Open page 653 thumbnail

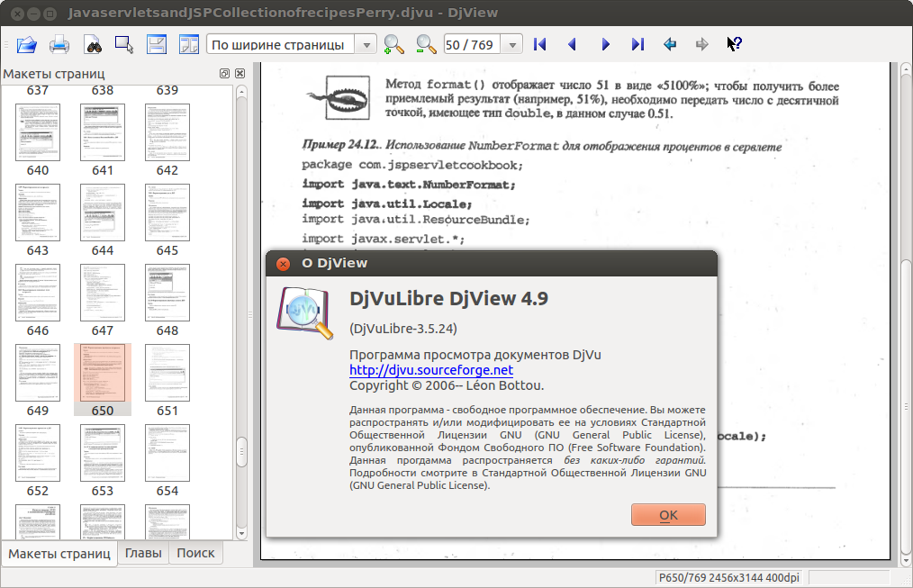(103, 453)
